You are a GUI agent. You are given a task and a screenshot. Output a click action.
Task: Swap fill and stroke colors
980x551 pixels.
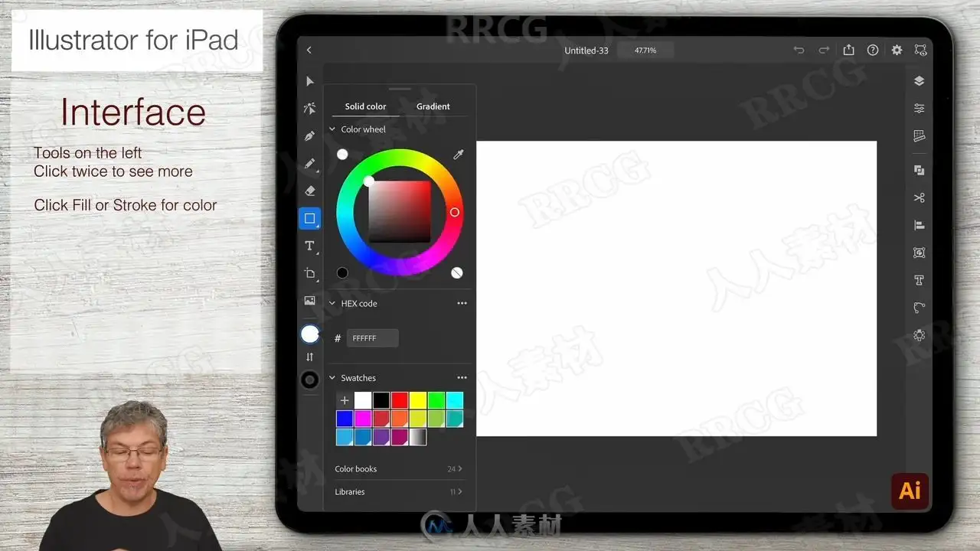pyautogui.click(x=309, y=357)
